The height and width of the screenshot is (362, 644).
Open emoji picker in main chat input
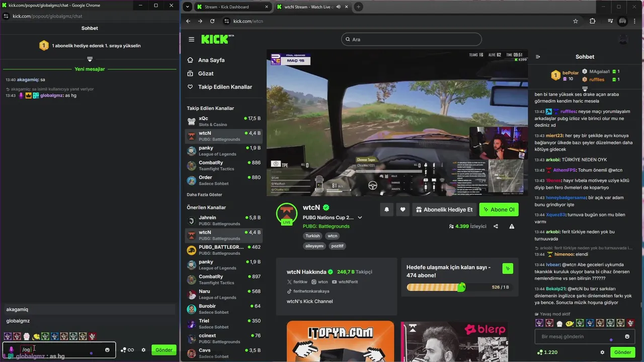pos(627,336)
